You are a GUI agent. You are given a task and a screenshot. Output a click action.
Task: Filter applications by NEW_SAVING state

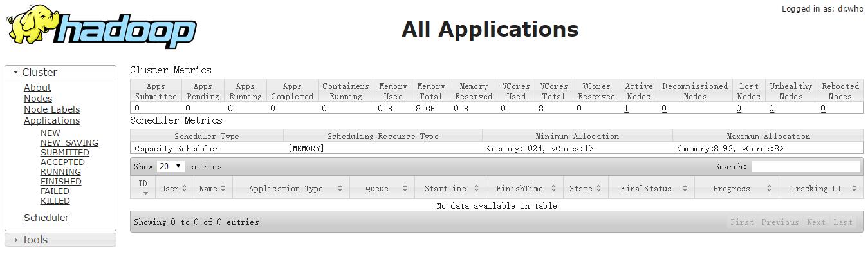69,143
